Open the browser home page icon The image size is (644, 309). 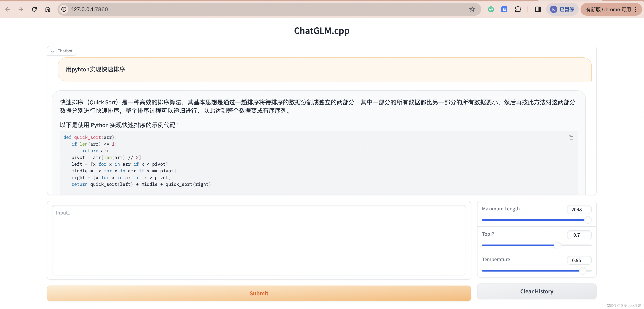click(x=48, y=9)
